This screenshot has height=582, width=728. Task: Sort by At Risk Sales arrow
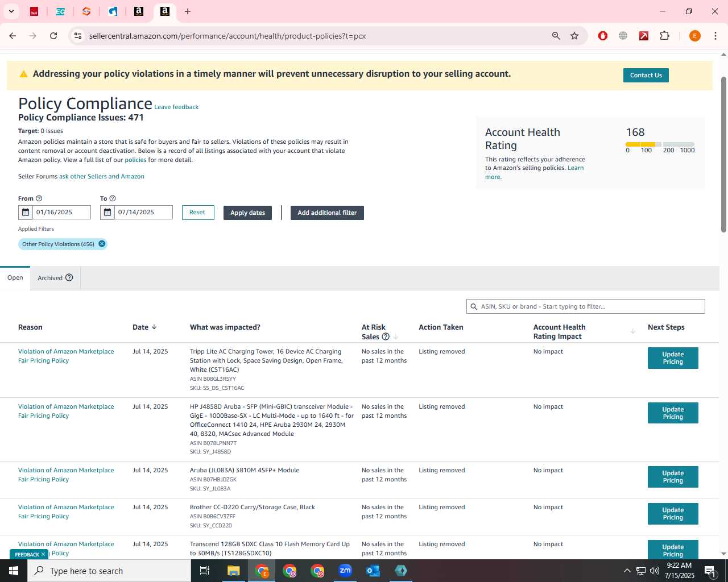(396, 336)
